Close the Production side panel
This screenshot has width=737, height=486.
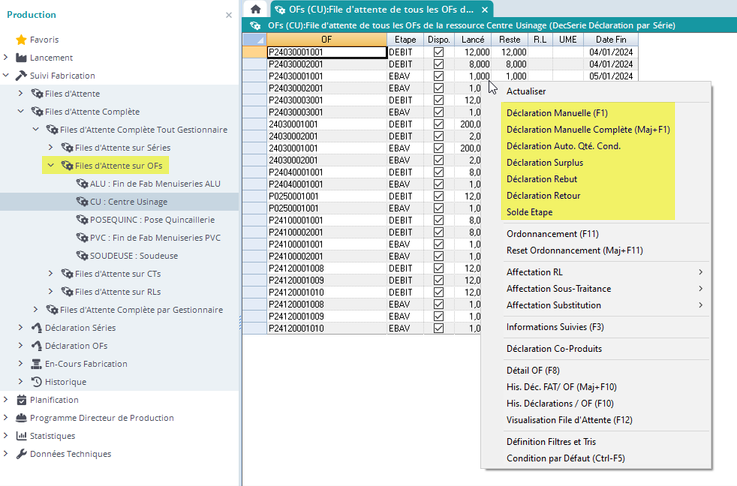228,15
